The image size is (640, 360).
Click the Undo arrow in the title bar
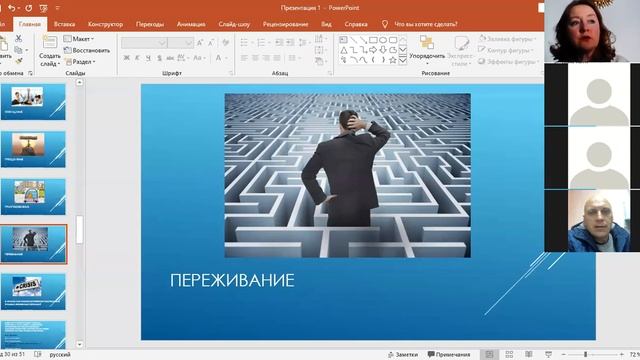pyautogui.click(x=11, y=8)
